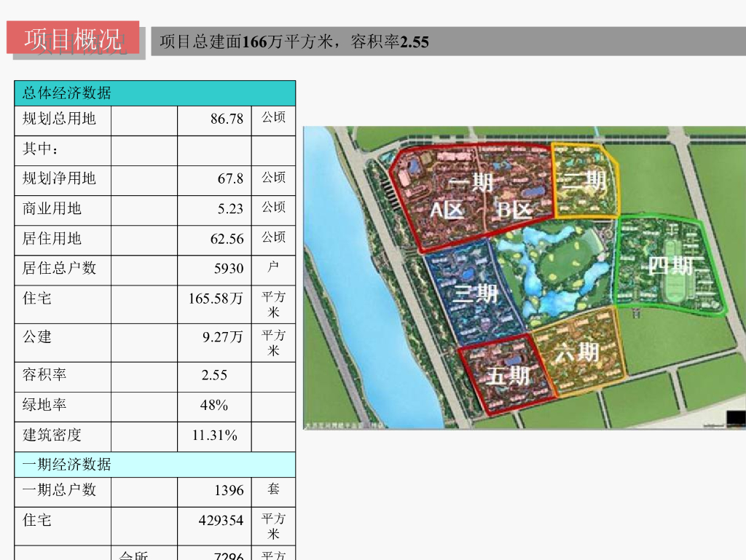
Task: Click the 居住用地 label
Action: pyautogui.click(x=52, y=238)
